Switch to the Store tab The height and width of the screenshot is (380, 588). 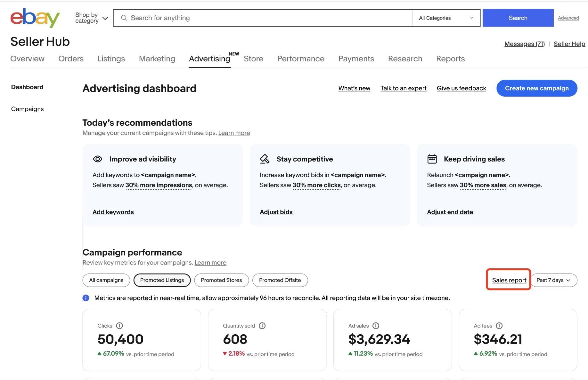(253, 59)
